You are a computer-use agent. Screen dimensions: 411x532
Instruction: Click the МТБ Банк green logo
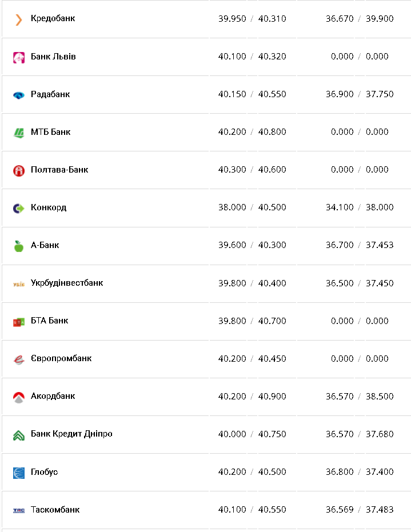click(19, 133)
